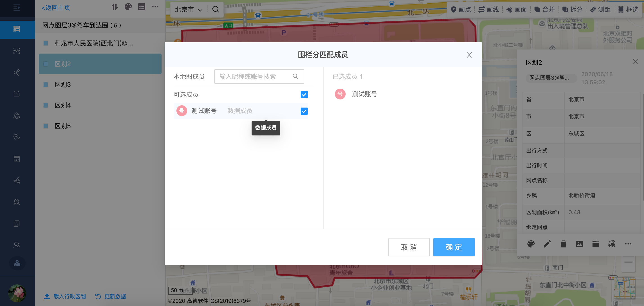Open the layers list sidebar icon

pos(16,29)
